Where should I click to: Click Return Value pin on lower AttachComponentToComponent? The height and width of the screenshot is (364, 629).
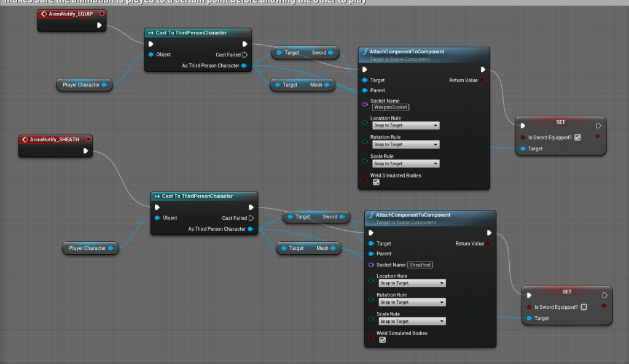tap(488, 244)
